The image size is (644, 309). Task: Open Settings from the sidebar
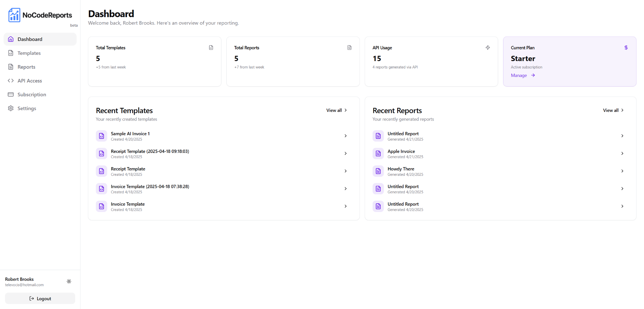(40, 108)
